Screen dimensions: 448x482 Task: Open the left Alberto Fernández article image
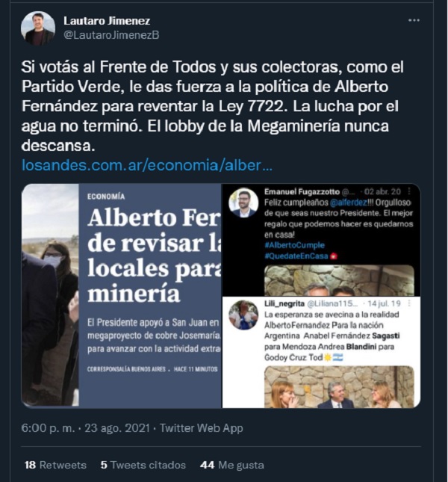click(x=121, y=296)
